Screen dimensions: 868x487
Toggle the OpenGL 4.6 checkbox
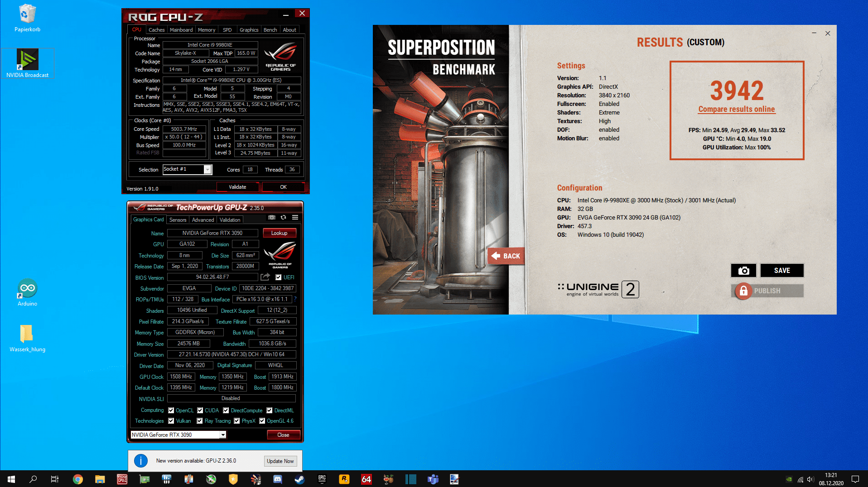[262, 421]
